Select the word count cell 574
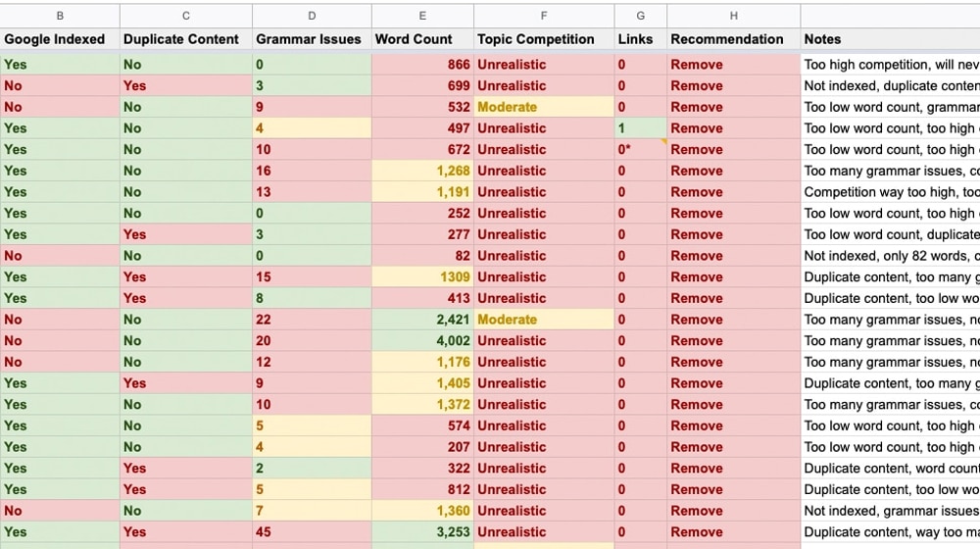Image resolution: width=980 pixels, height=549 pixels. [x=422, y=425]
